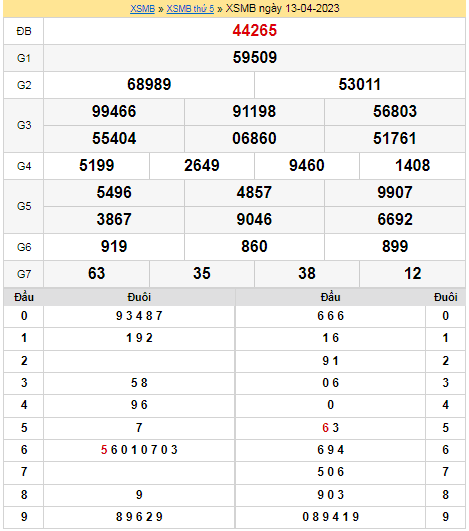The image size is (469, 531).
Task: Click the tails list 8 9 6 2 9
Action: point(139,517)
